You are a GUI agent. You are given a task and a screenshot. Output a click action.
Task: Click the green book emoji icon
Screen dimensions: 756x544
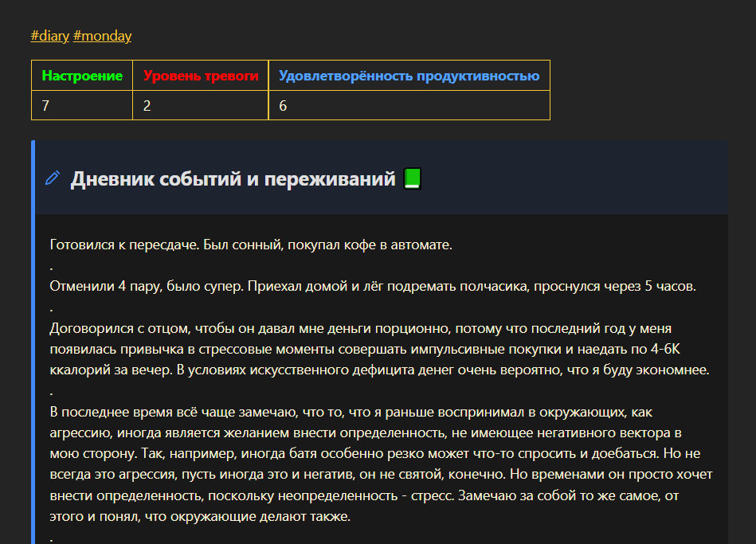tap(412, 178)
